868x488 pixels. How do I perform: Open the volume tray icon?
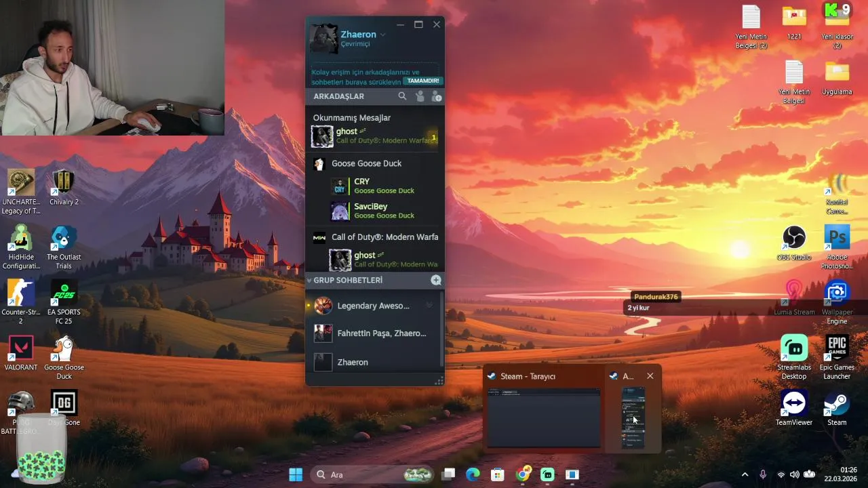click(x=794, y=474)
